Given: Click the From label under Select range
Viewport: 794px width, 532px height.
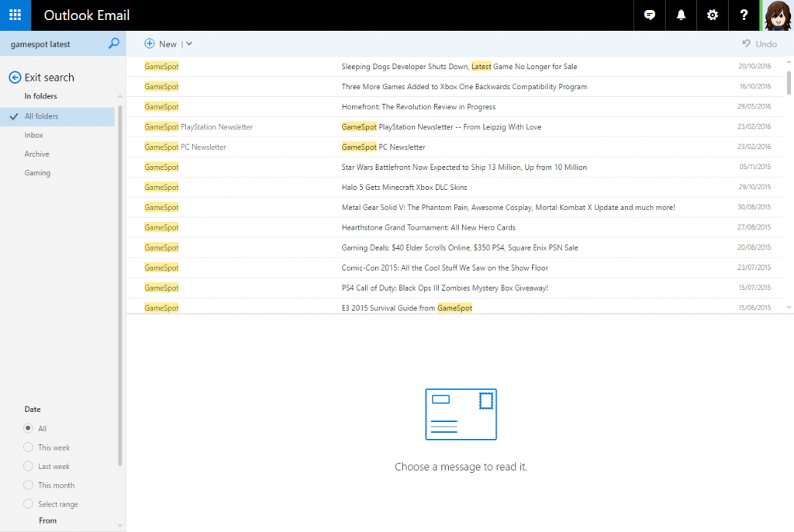Looking at the screenshot, I should 47,520.
